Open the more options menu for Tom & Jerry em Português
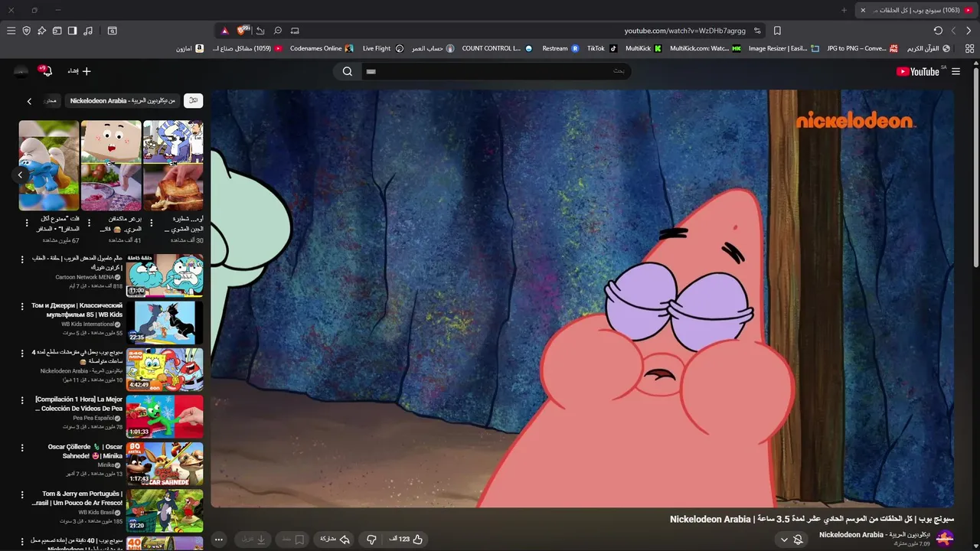 [24, 494]
